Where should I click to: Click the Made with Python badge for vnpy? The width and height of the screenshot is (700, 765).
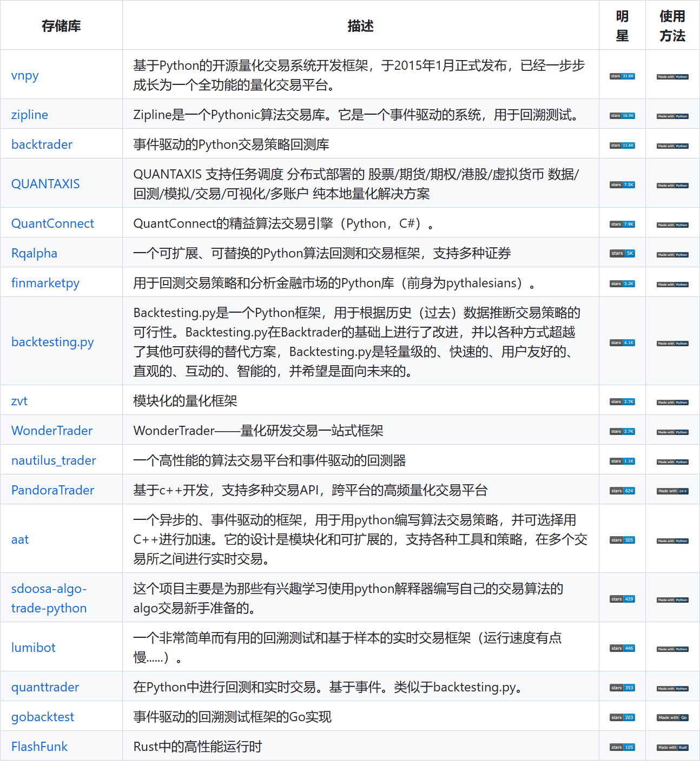(672, 77)
